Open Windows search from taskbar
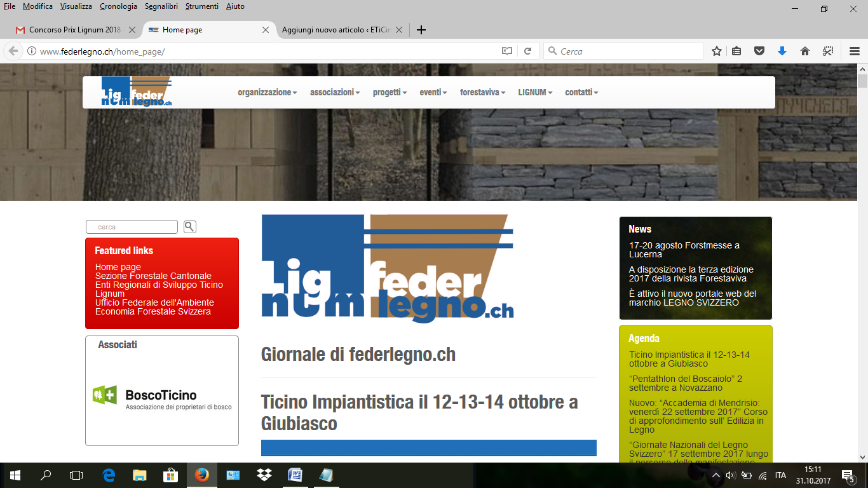868x488 pixels. [46, 475]
